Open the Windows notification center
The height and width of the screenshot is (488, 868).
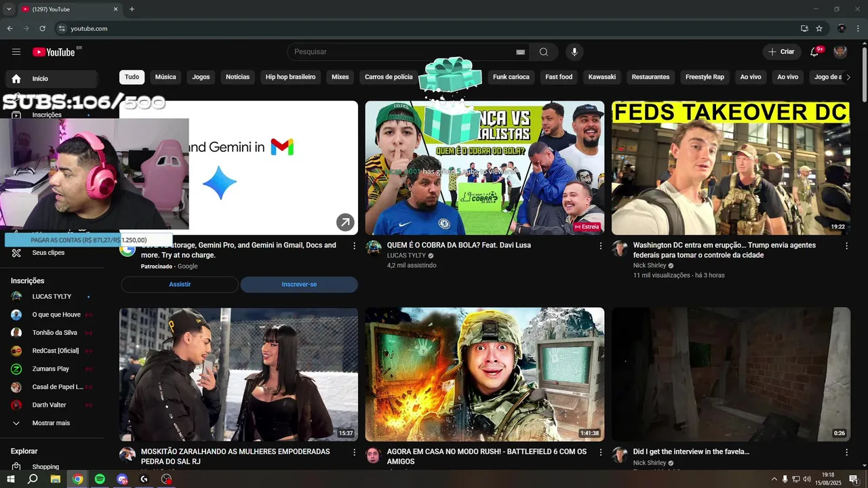[854, 479]
